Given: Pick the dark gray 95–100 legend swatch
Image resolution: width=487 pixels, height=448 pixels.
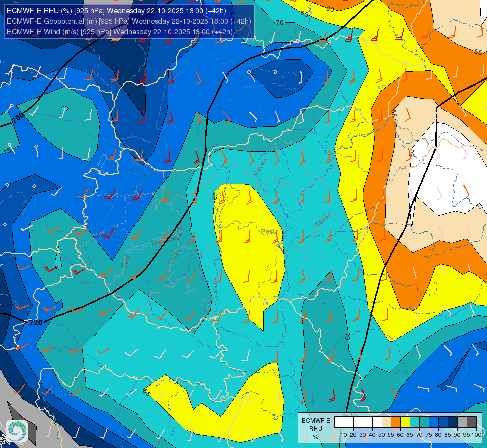Looking at the screenshot, I should [x=472, y=422].
